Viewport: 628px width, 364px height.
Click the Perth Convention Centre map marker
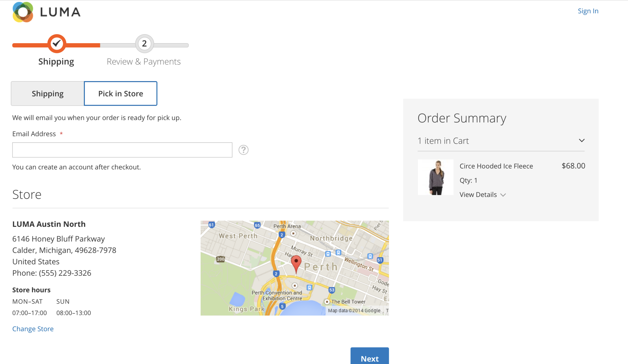coord(295,286)
